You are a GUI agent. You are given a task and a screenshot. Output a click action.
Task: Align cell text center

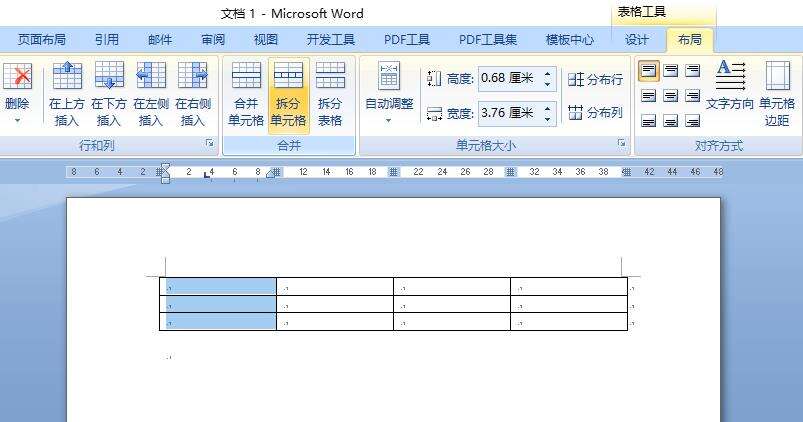point(670,96)
